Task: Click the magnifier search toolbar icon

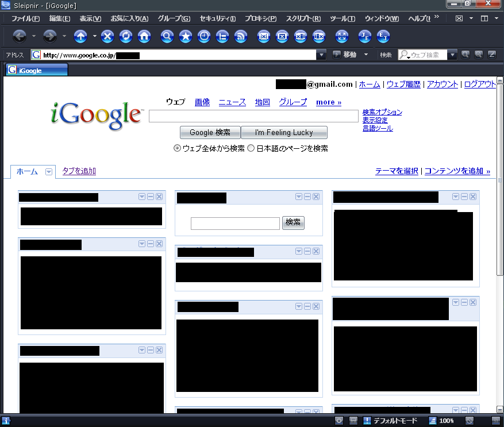Action: click(x=167, y=37)
